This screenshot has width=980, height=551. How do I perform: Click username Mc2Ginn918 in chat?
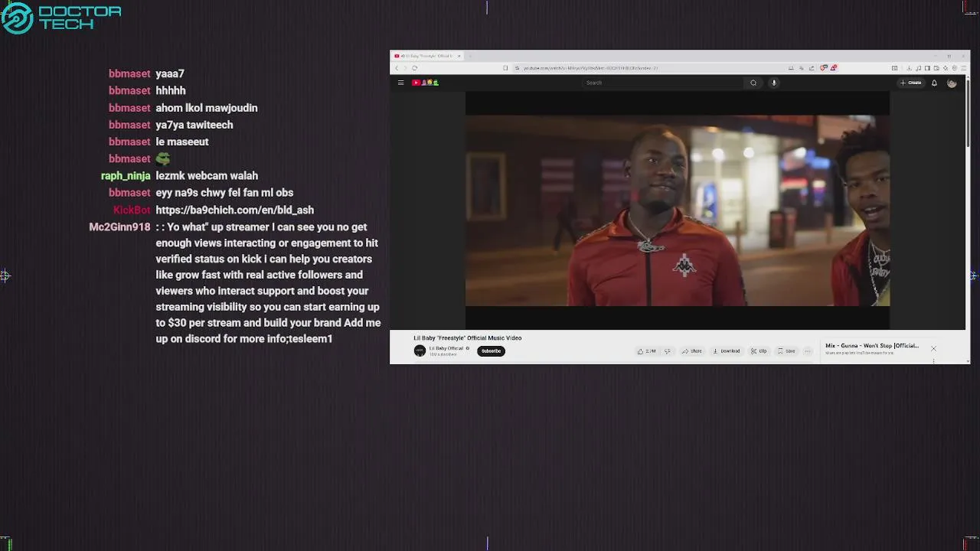tap(119, 227)
